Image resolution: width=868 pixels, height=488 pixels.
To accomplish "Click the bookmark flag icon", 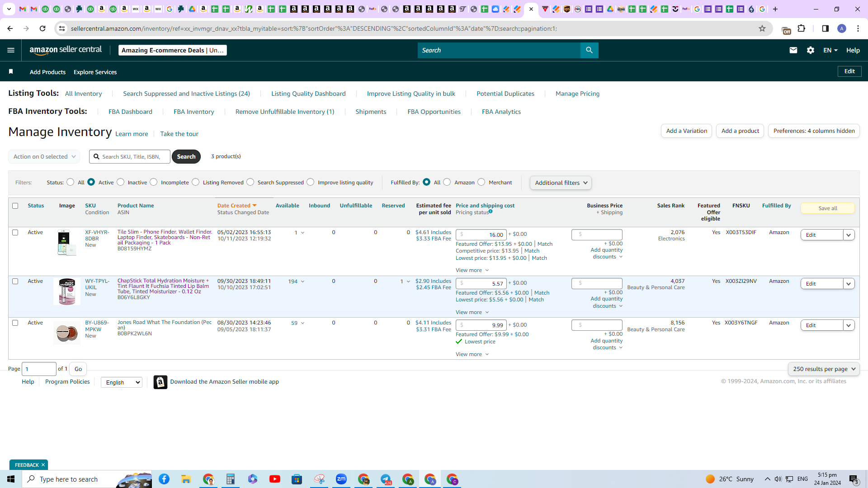I will [11, 71].
